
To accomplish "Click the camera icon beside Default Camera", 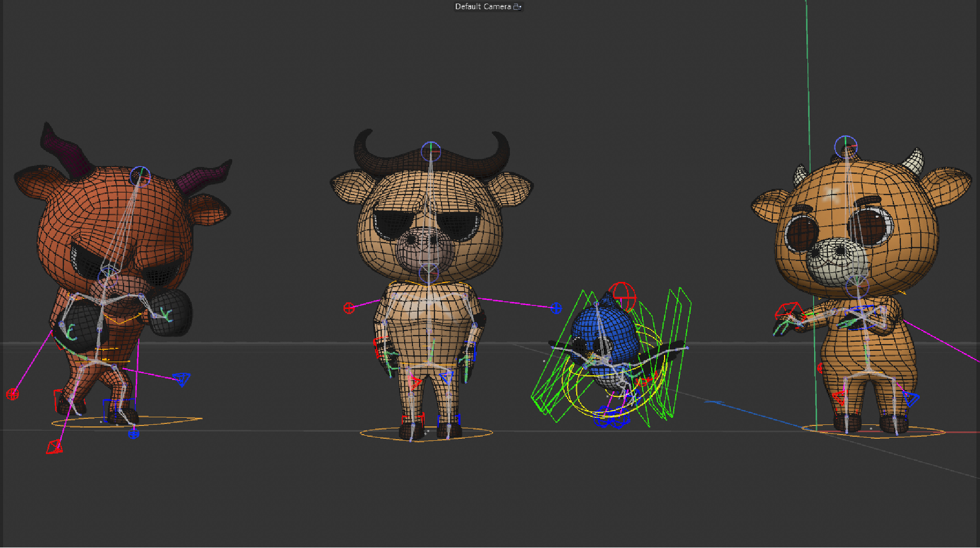I will pos(517,7).
